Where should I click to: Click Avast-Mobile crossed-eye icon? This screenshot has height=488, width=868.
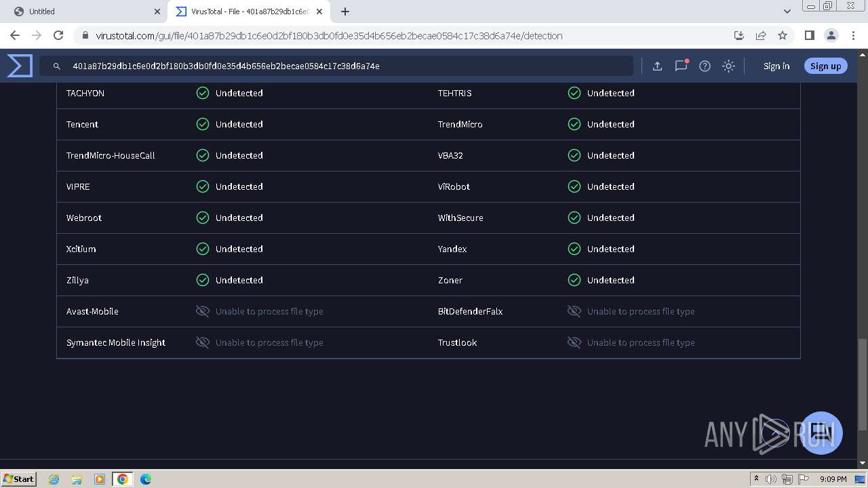point(203,311)
